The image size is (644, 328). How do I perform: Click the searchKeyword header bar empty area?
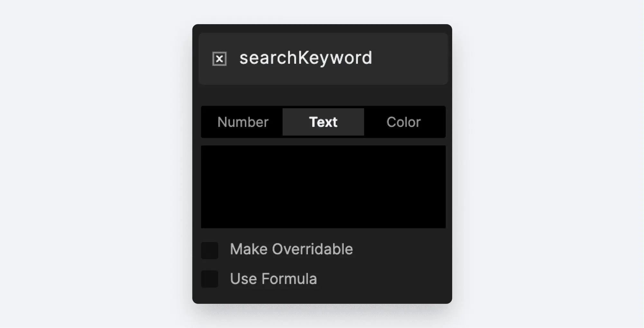click(x=409, y=59)
